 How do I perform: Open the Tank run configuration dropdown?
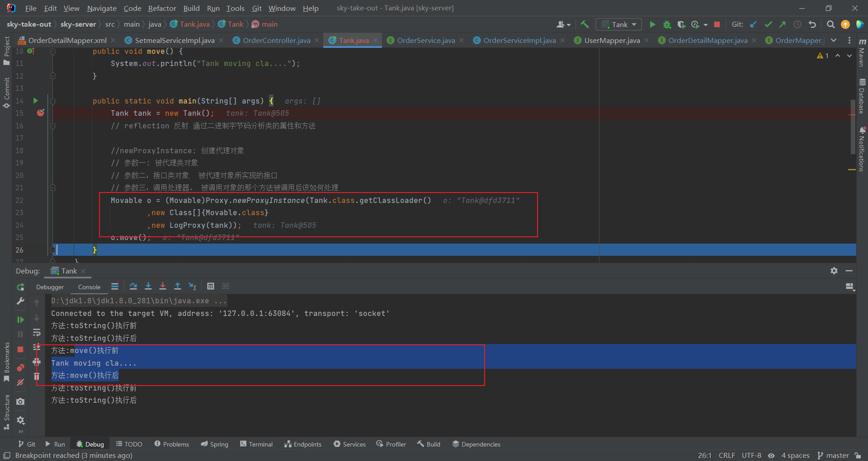(x=618, y=24)
